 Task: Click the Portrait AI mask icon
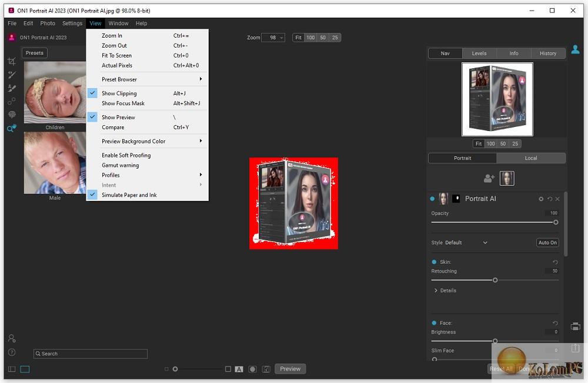[456, 199]
